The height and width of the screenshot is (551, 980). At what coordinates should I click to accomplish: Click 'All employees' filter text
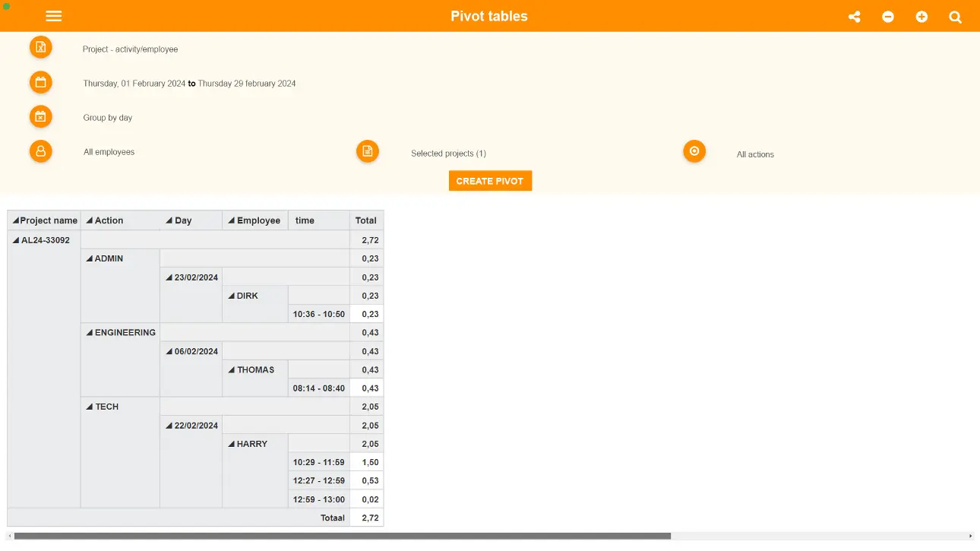(x=109, y=152)
